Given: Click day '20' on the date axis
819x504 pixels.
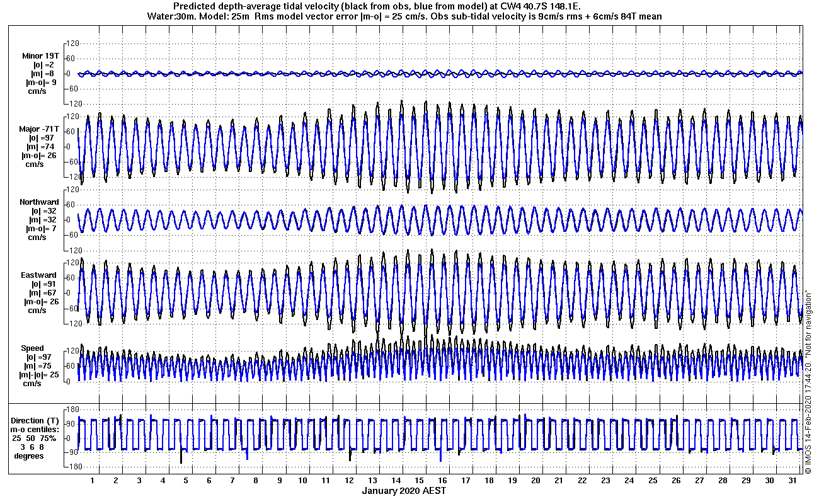Looking at the screenshot, I should (x=535, y=480).
